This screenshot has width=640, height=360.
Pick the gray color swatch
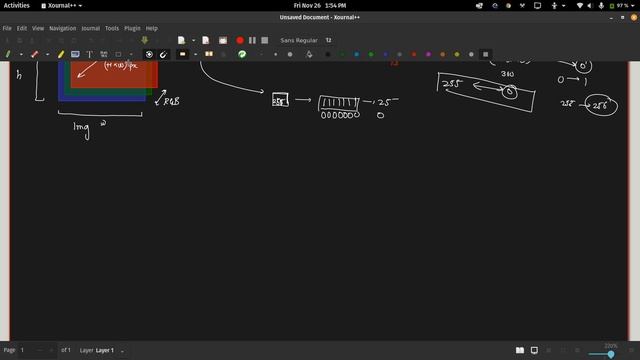point(400,54)
